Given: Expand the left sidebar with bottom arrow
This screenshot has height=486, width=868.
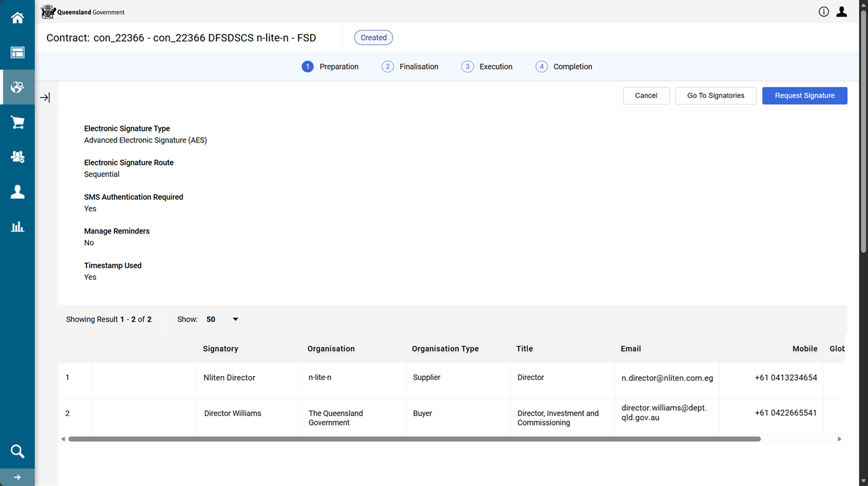Looking at the screenshot, I should pos(18,477).
